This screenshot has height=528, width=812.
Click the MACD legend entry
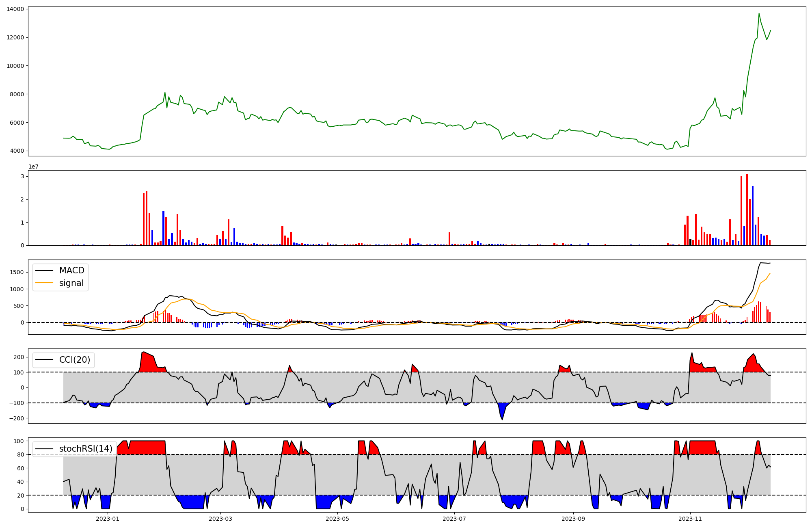coord(71,270)
